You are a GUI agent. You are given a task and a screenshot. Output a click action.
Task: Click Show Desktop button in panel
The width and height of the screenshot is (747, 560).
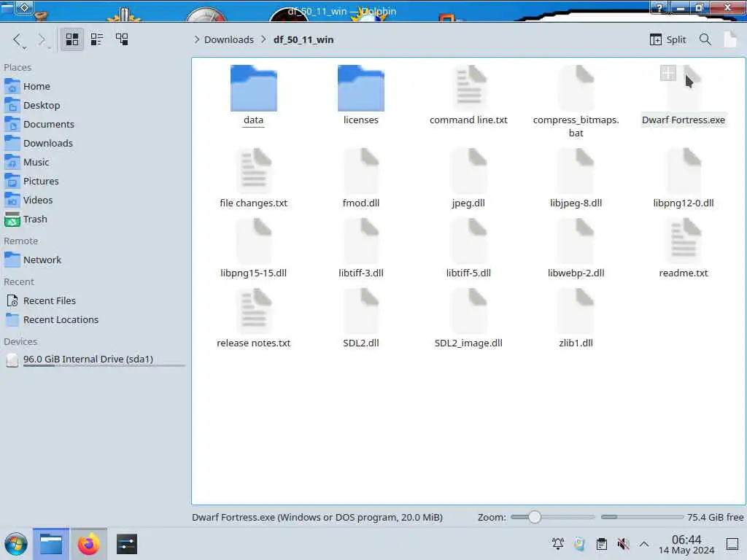pos(732,544)
